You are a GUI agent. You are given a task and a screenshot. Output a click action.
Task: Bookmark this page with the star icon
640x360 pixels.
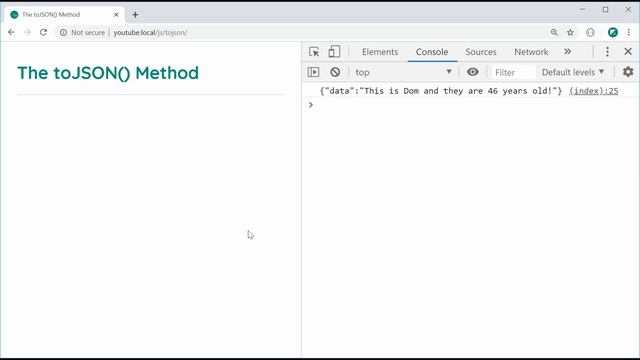[570, 32]
